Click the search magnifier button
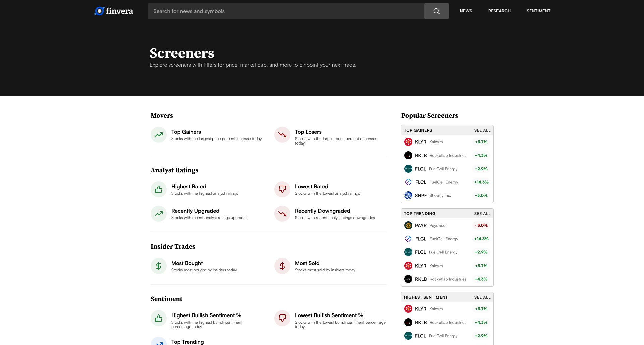This screenshot has height=345, width=644. (x=436, y=11)
